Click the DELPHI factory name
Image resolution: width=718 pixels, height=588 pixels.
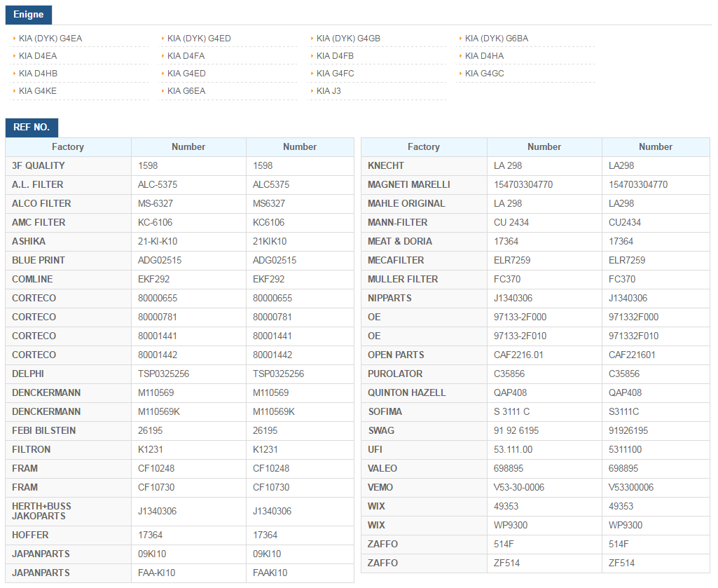tap(28, 374)
